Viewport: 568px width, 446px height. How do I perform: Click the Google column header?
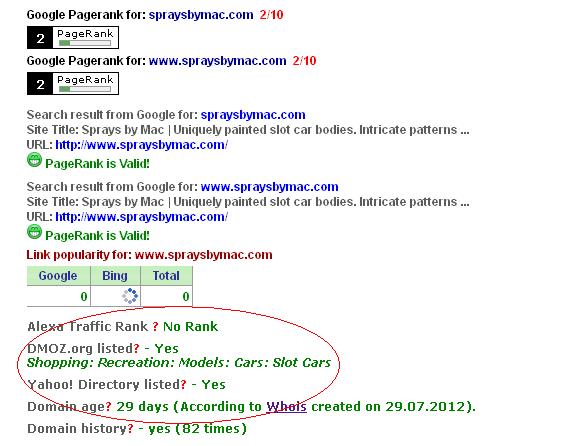pos(58,276)
